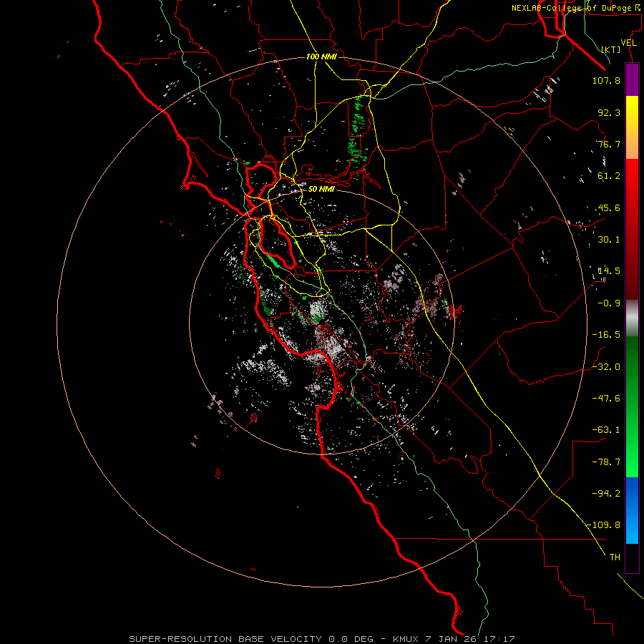This screenshot has height=644, width=644.
Task: Select the -78.7 velocity scale value
Action: pos(606,462)
